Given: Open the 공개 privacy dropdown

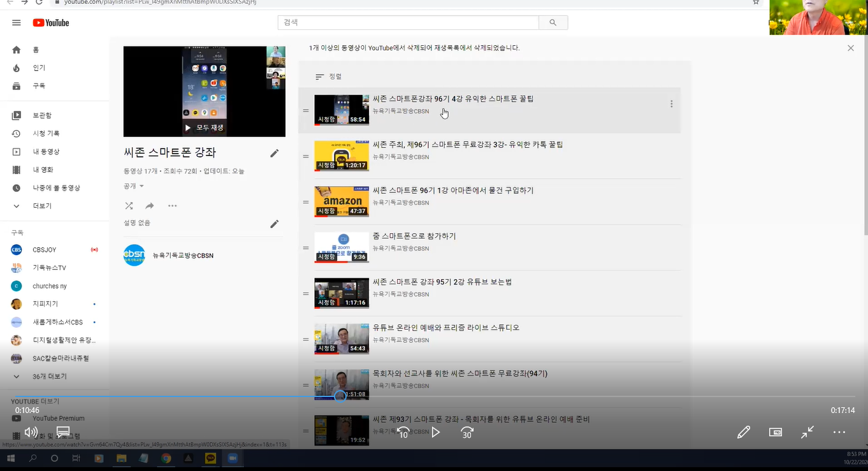Looking at the screenshot, I should pos(134,186).
